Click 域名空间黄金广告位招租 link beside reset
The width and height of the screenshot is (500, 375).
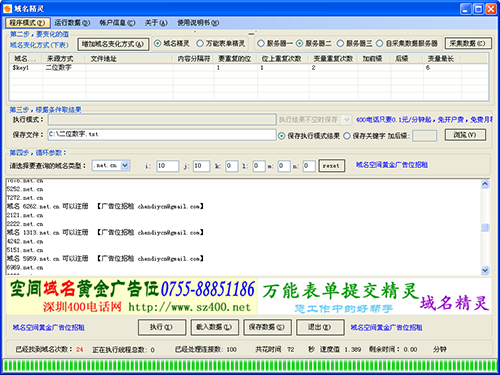pos(392,165)
